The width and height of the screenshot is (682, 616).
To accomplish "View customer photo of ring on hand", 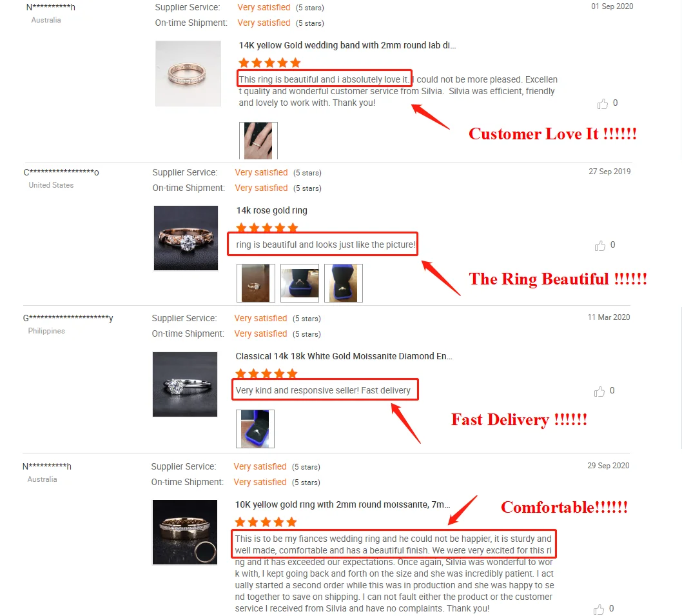I will click(x=258, y=141).
